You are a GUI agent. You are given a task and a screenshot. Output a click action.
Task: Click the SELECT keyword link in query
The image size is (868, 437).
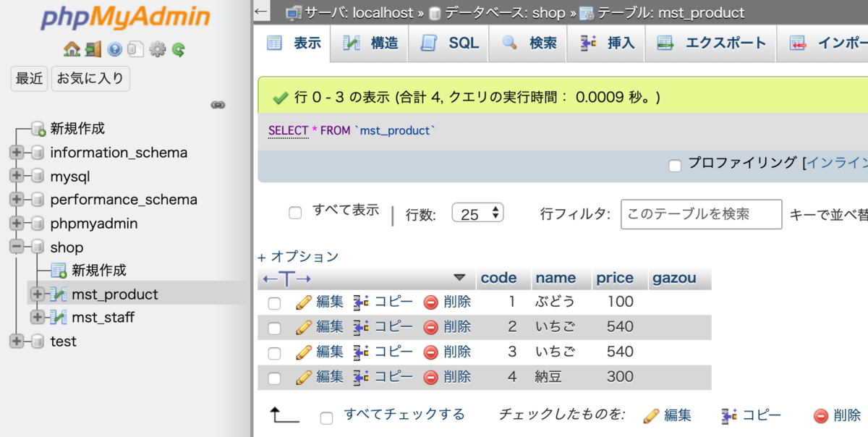pyautogui.click(x=289, y=131)
